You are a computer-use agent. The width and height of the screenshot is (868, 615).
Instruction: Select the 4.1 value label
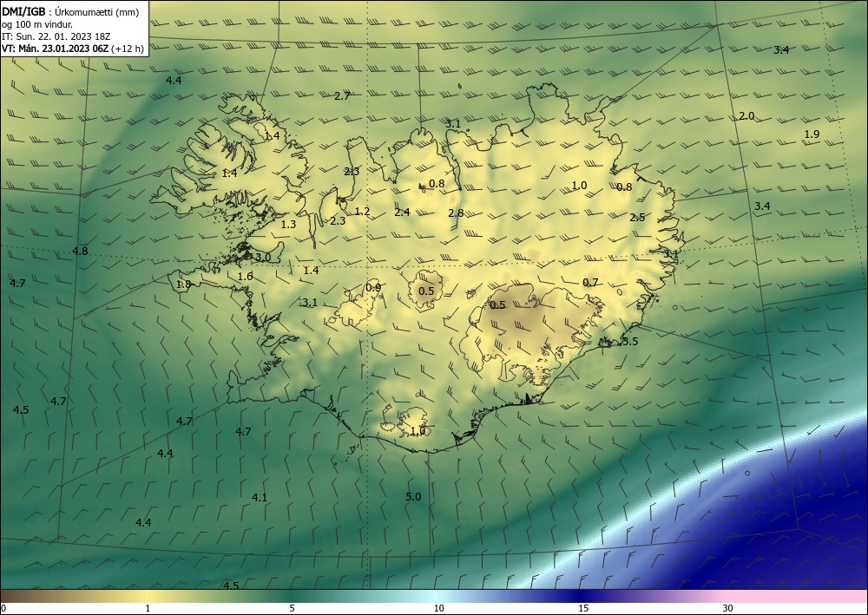(x=260, y=497)
